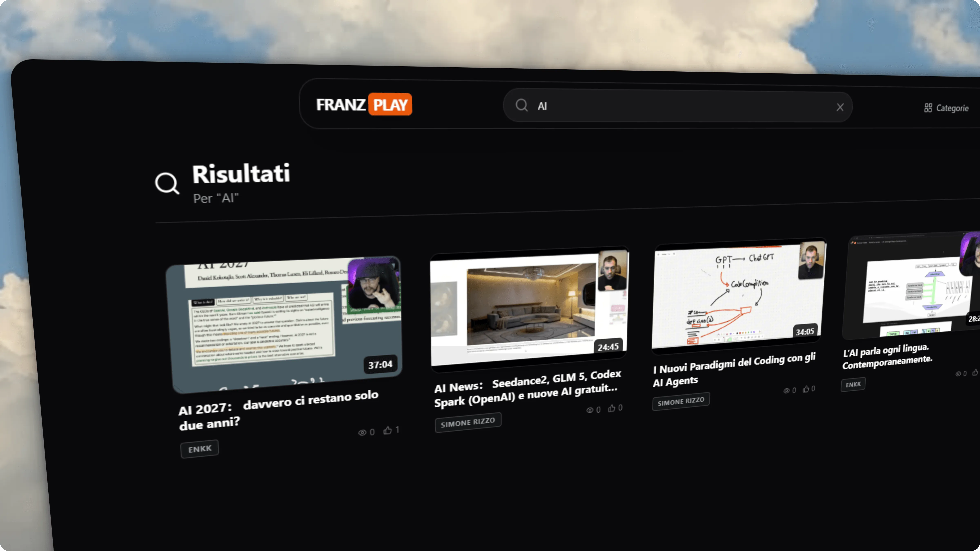This screenshot has height=551, width=980.
Task: Click the eye icon on Nuovi Paradigmi card
Action: coord(786,391)
